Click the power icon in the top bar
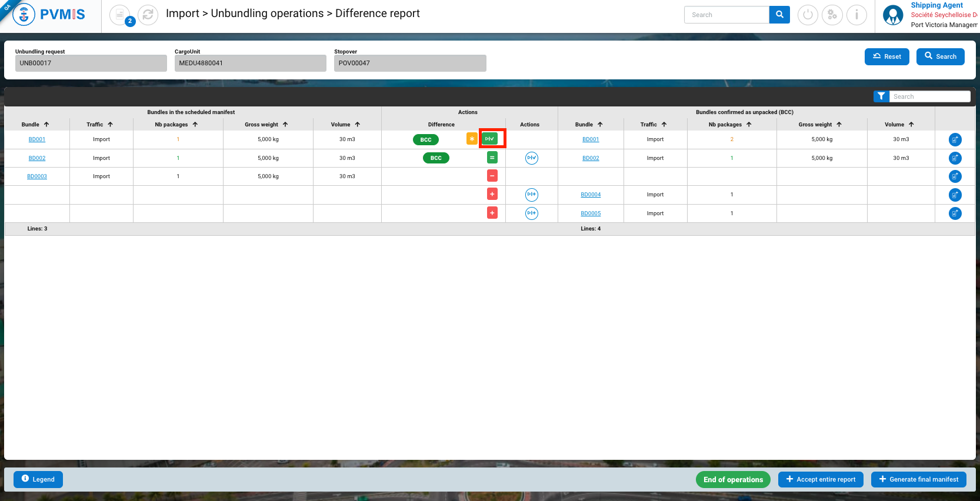 (x=808, y=15)
